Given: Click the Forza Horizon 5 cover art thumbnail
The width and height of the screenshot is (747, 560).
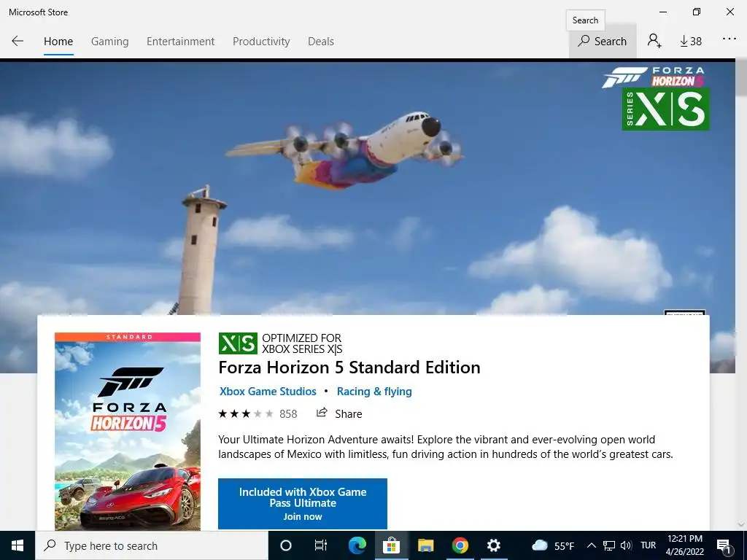Looking at the screenshot, I should (128, 432).
